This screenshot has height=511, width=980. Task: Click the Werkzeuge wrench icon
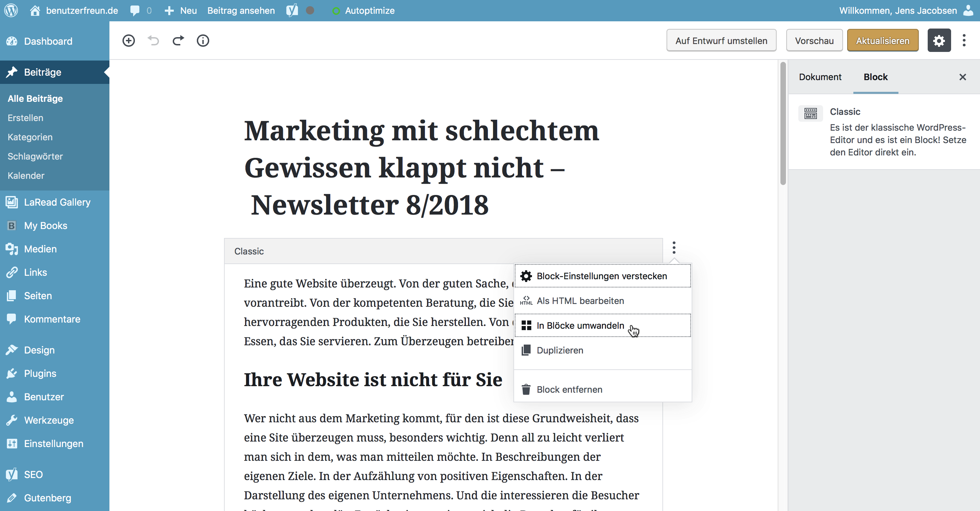pyautogui.click(x=12, y=420)
